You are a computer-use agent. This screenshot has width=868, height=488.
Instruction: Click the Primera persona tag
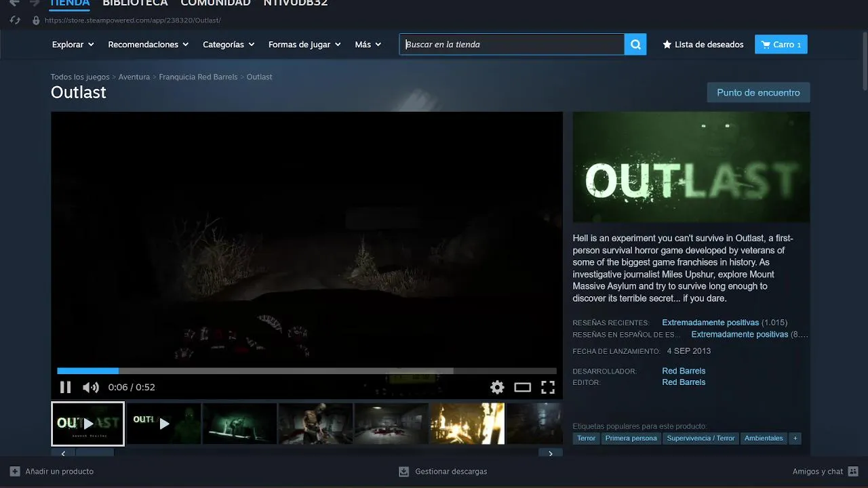coord(631,439)
